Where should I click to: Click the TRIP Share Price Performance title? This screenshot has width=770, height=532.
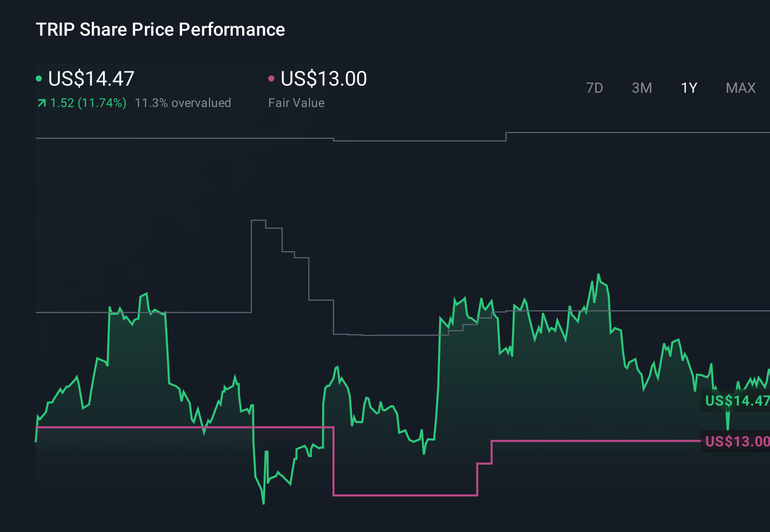coord(161,30)
